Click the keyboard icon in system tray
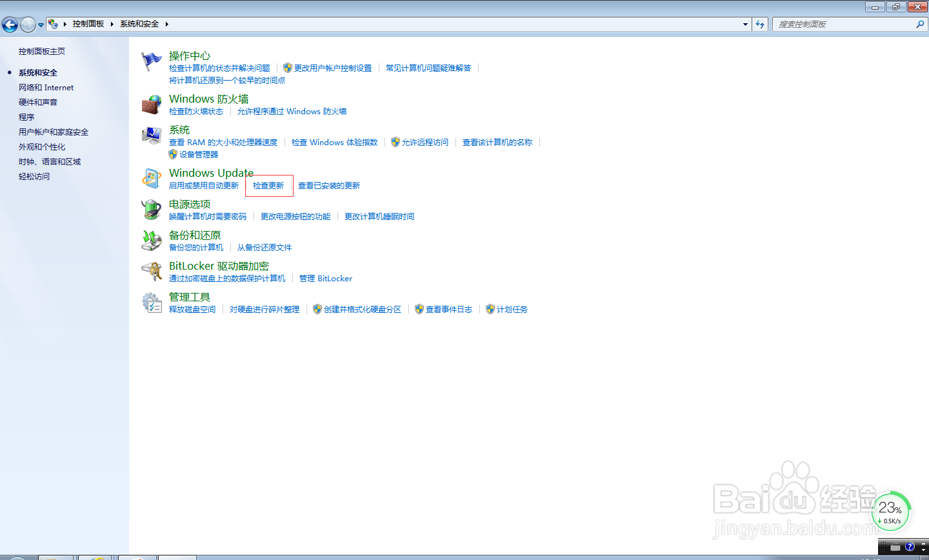Screen dimensions: 929x560 pos(895,548)
